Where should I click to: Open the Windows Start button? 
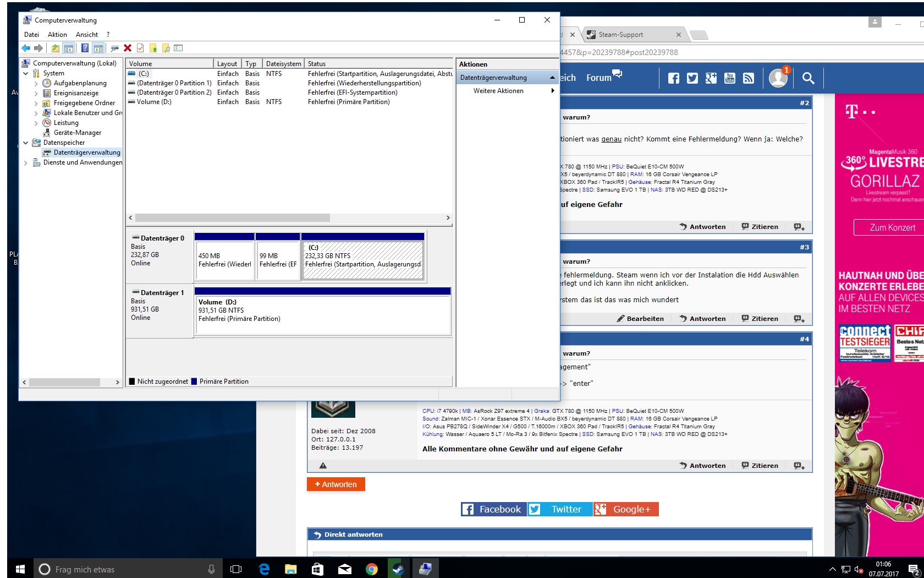(x=20, y=569)
